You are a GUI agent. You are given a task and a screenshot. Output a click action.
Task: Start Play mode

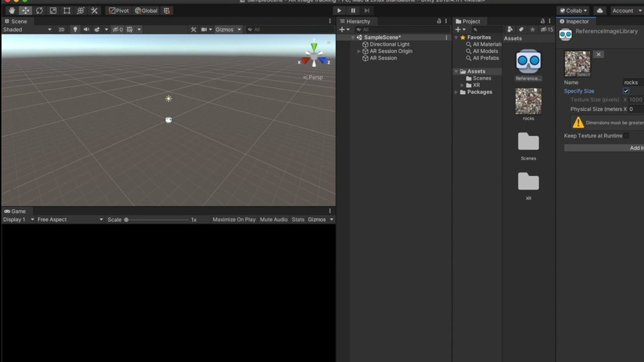pyautogui.click(x=339, y=11)
